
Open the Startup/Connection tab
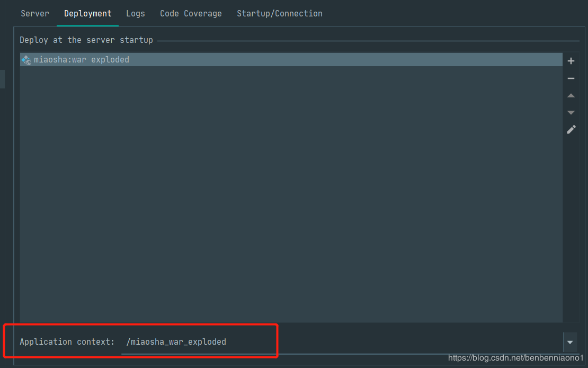(x=279, y=14)
